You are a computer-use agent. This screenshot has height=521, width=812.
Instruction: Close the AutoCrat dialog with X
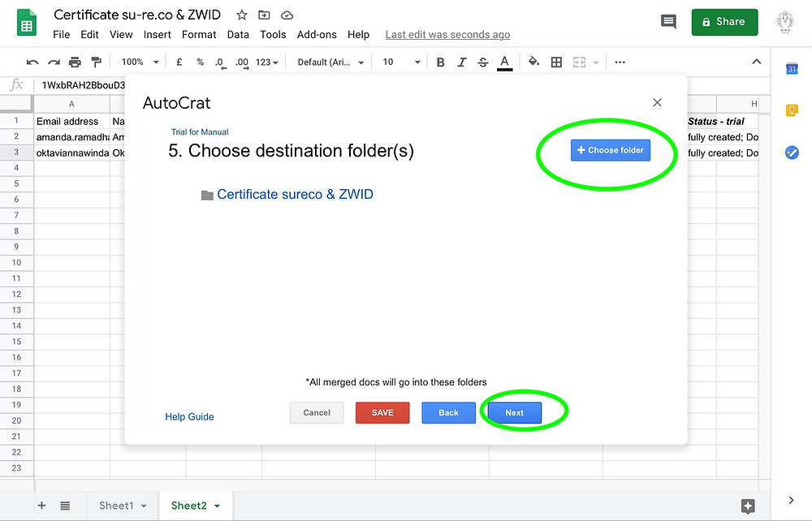point(657,102)
